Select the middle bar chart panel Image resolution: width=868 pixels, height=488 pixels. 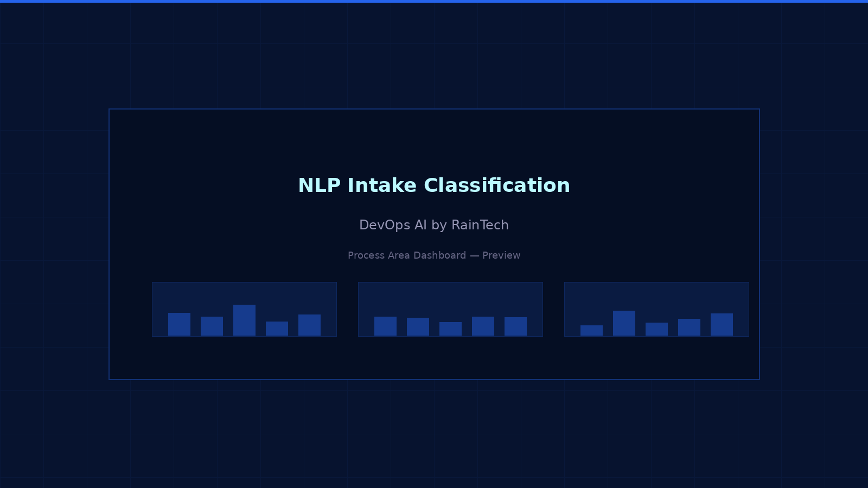point(450,309)
